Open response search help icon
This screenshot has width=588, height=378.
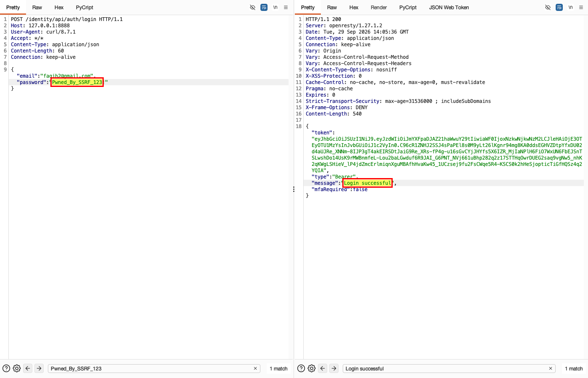pos(301,368)
